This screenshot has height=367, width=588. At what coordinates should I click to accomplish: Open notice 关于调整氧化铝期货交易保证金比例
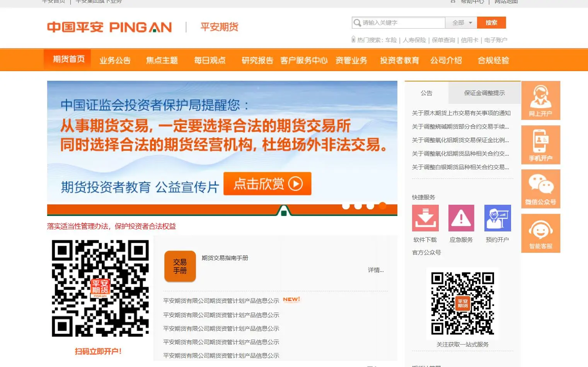pyautogui.click(x=460, y=140)
